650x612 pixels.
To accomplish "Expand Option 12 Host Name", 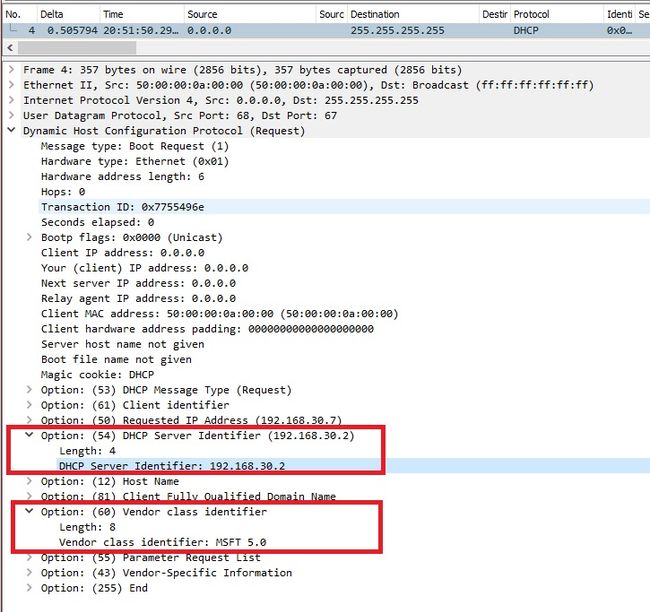I will [29, 481].
